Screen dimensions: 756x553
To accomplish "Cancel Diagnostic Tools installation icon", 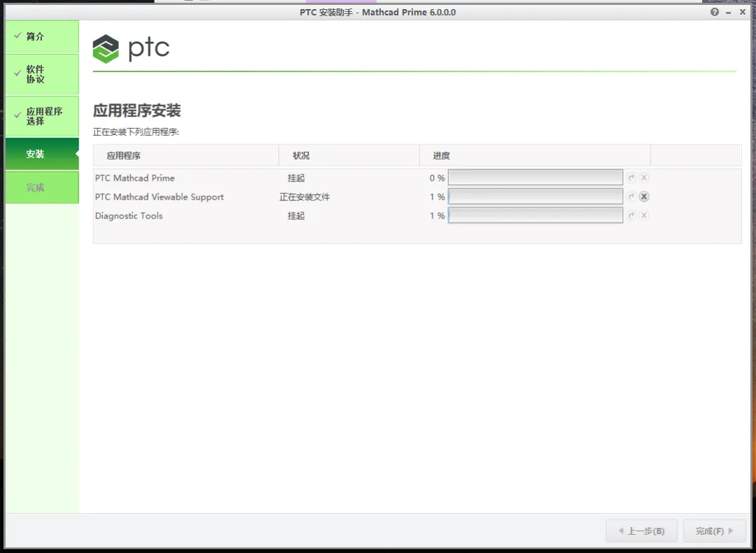I will pos(644,216).
